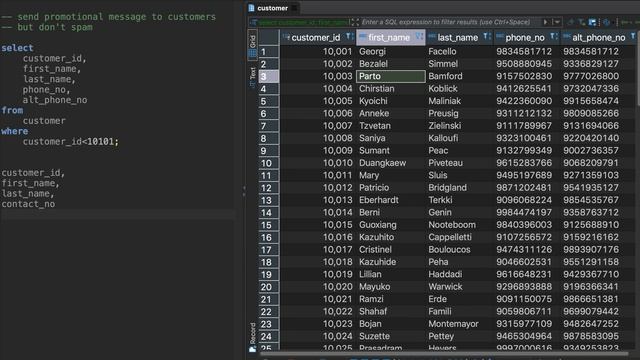Image resolution: width=640 pixels, height=360 pixels.
Task: Click last name 'Piveteau'
Action: tap(445, 163)
